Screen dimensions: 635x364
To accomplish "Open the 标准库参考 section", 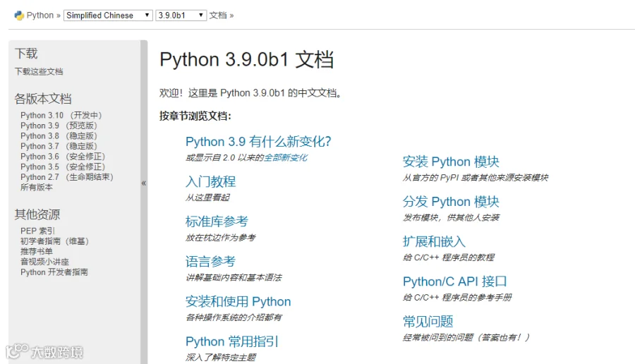I will (217, 222).
